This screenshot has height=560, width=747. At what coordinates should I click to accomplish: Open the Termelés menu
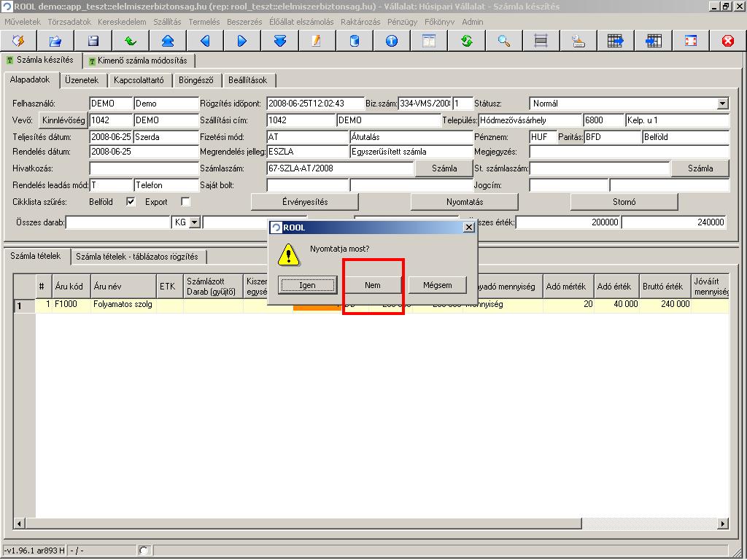(x=204, y=22)
